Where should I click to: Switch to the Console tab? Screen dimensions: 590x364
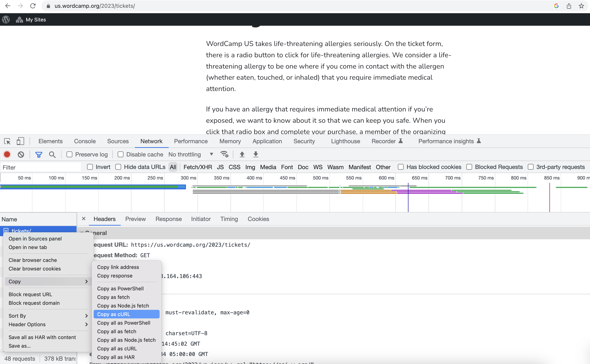85,141
